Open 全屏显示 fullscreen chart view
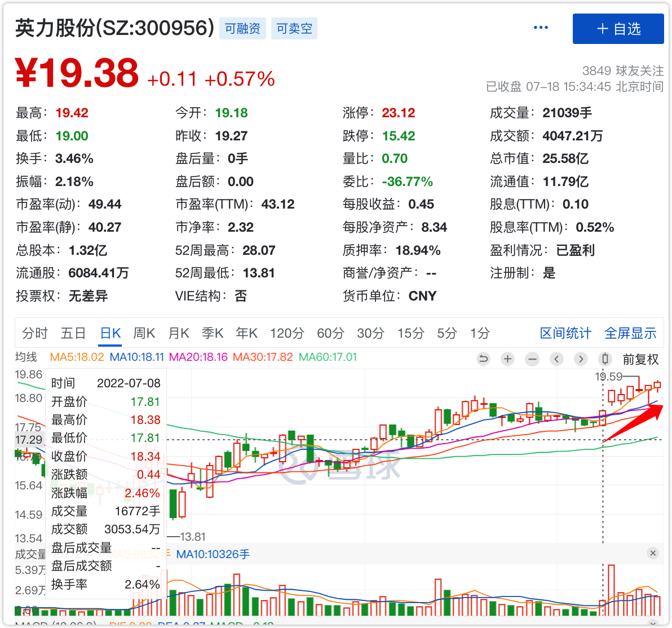 pyautogui.click(x=630, y=333)
